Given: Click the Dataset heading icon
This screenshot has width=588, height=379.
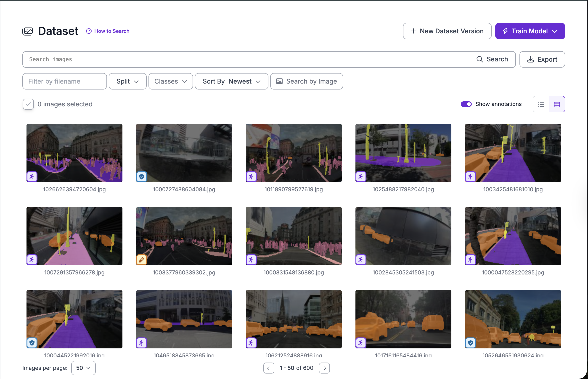Looking at the screenshot, I should 28,31.
